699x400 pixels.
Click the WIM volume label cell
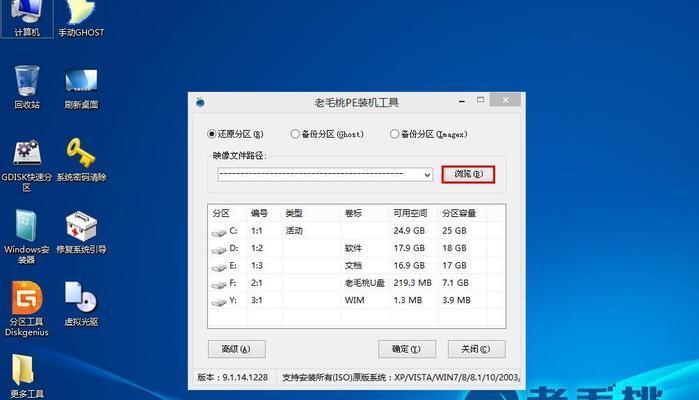pos(354,300)
